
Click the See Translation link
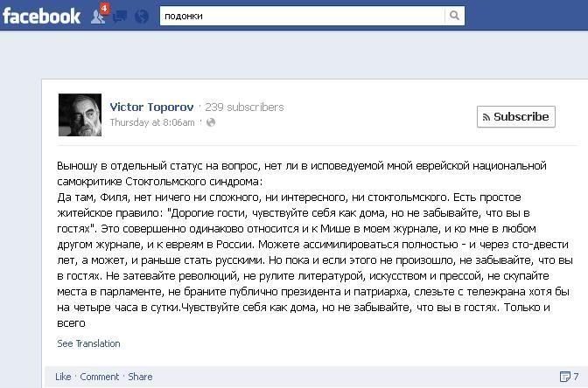[x=88, y=343]
